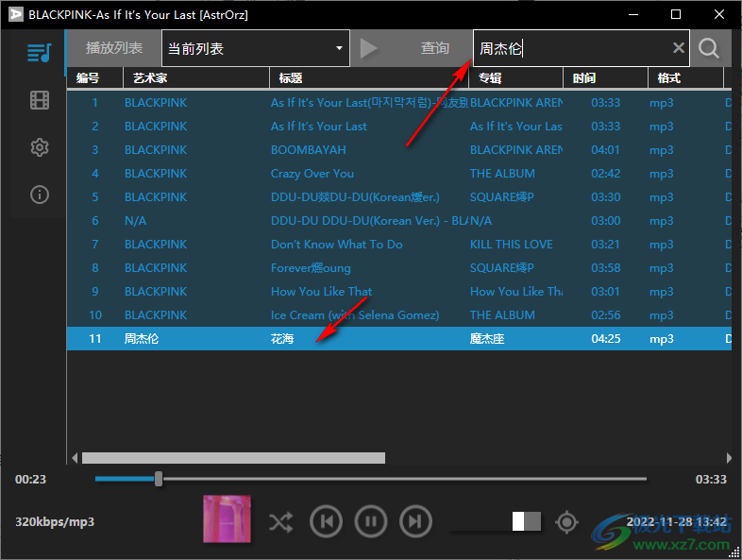Sort by the 专辑 column header

coord(515,77)
